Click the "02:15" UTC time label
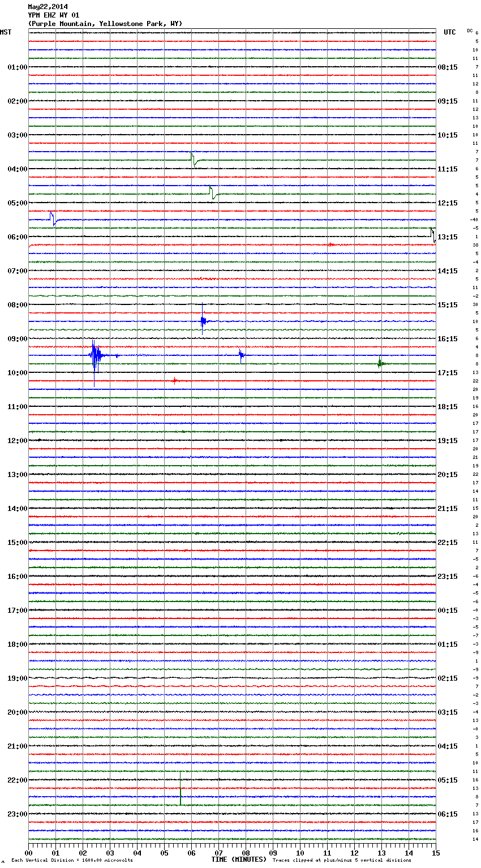Image resolution: width=481 pixels, height=868 pixels. pos(448,678)
